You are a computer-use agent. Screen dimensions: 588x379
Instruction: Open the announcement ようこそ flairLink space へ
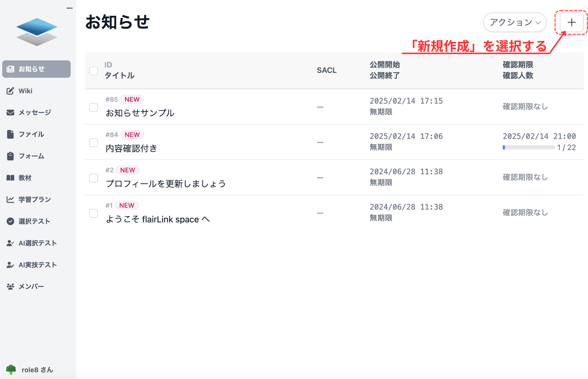(x=158, y=219)
